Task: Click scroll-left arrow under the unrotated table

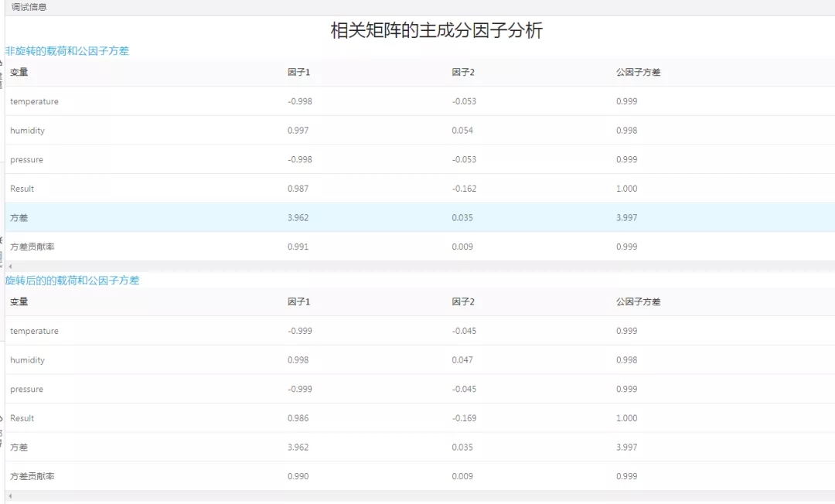Action: pyautogui.click(x=10, y=267)
